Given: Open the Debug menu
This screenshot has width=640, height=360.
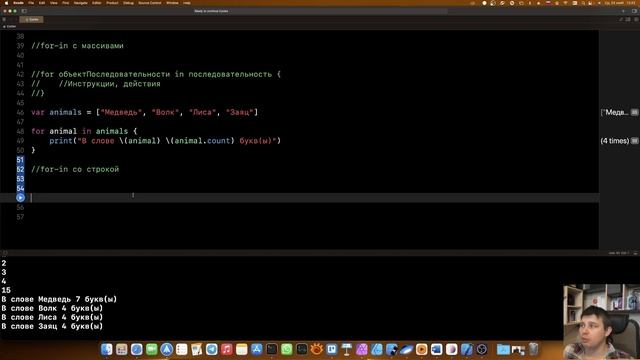Looking at the screenshot, I should click(128, 3).
